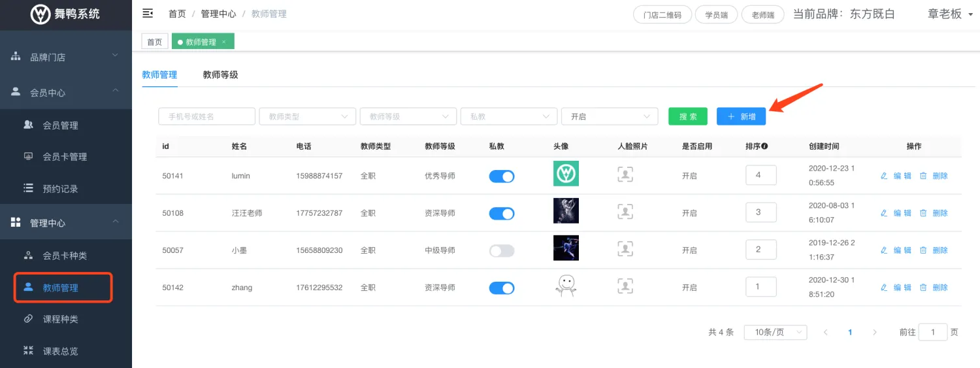
Task: Open avatar thumbnail of 汪汪老师
Action: click(565, 211)
